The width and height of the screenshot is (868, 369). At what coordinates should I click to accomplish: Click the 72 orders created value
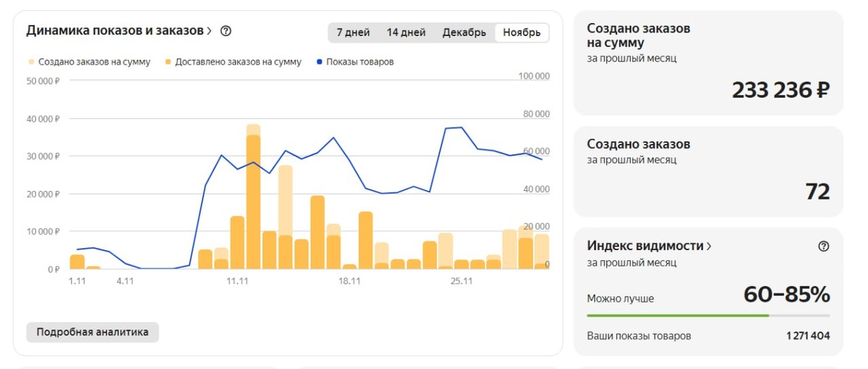(x=817, y=192)
